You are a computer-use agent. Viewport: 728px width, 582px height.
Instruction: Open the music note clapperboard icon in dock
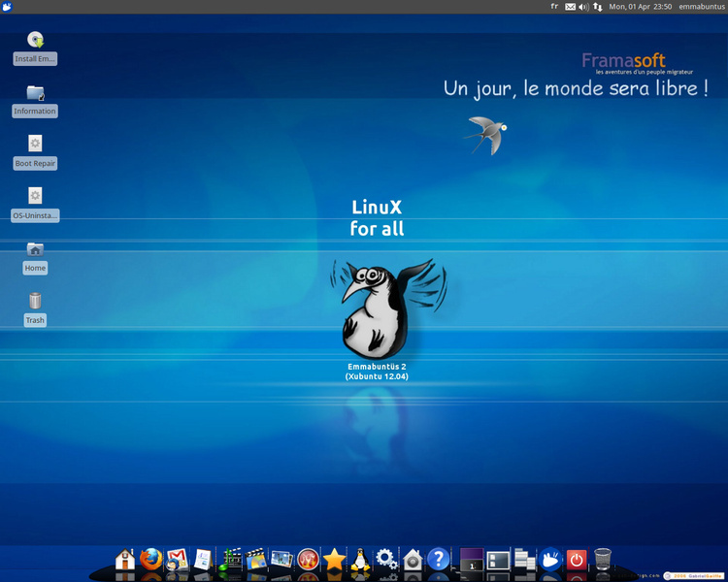(x=230, y=560)
